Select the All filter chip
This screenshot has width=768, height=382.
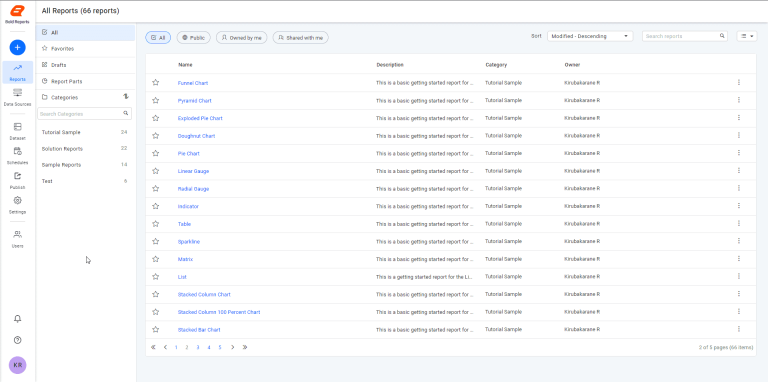point(158,38)
